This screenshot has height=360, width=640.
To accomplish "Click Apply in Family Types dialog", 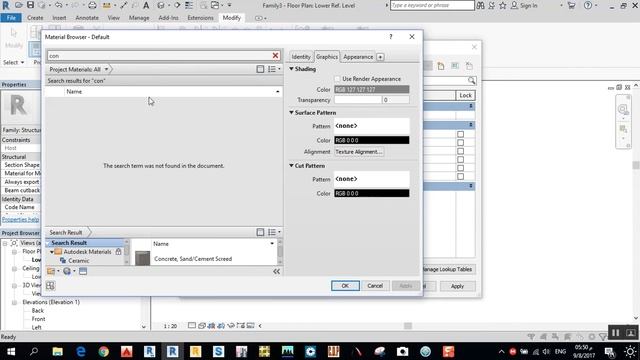I will point(457,286).
